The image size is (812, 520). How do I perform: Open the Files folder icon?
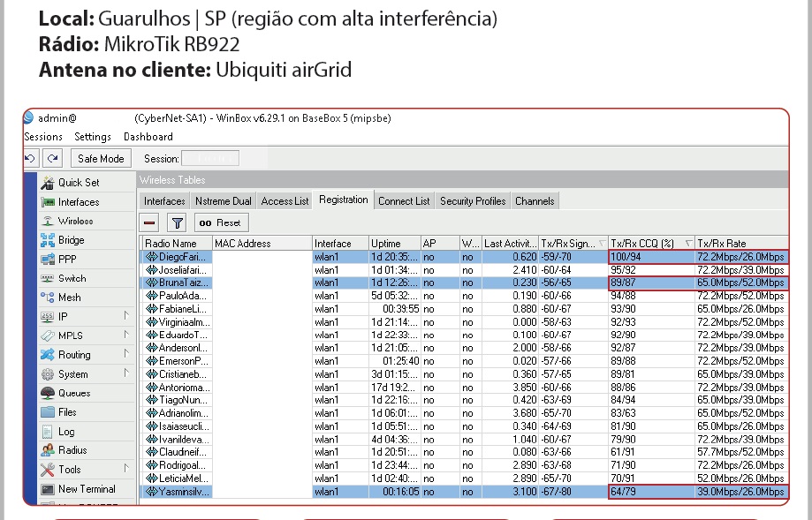[x=48, y=412]
